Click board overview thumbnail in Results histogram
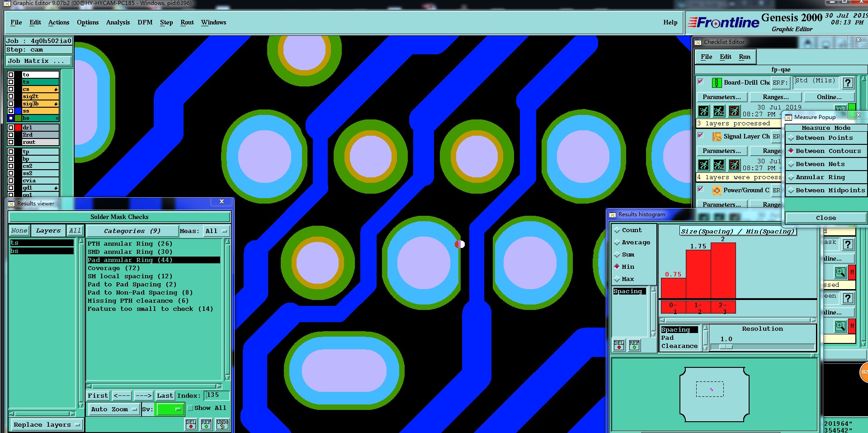Image resolution: width=868 pixels, height=433 pixels. pyautogui.click(x=714, y=395)
